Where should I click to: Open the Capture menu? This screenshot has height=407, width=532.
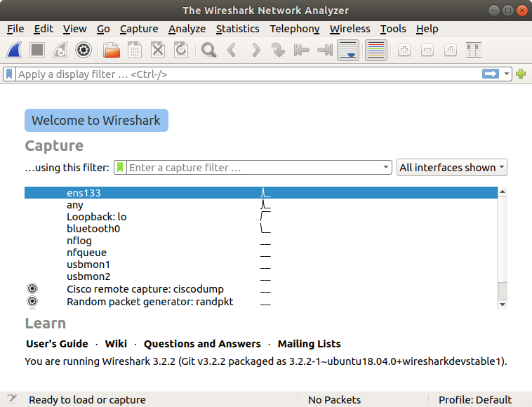139,29
